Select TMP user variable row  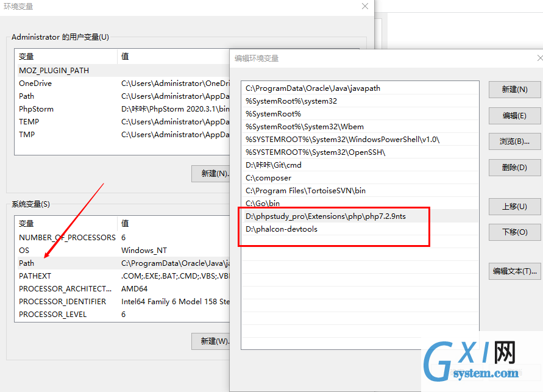click(123, 135)
